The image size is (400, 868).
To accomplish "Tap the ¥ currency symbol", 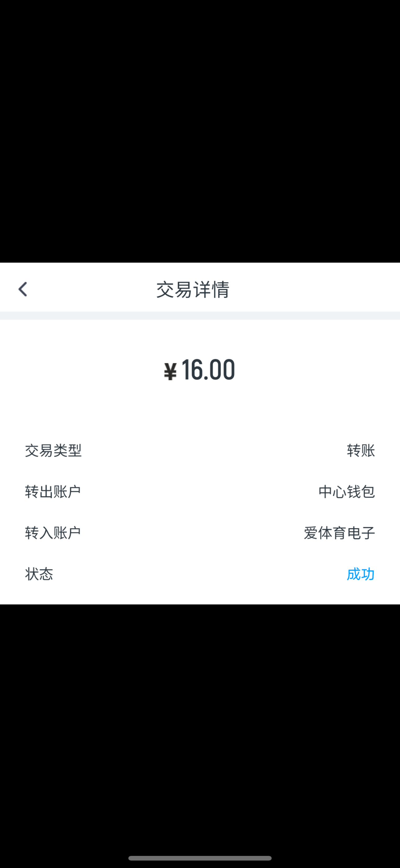I will pos(170,371).
